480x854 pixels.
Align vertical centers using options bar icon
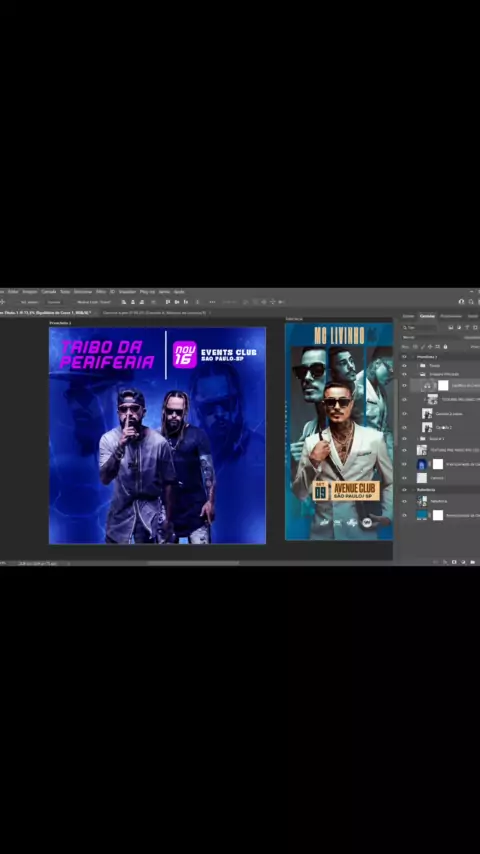177,302
